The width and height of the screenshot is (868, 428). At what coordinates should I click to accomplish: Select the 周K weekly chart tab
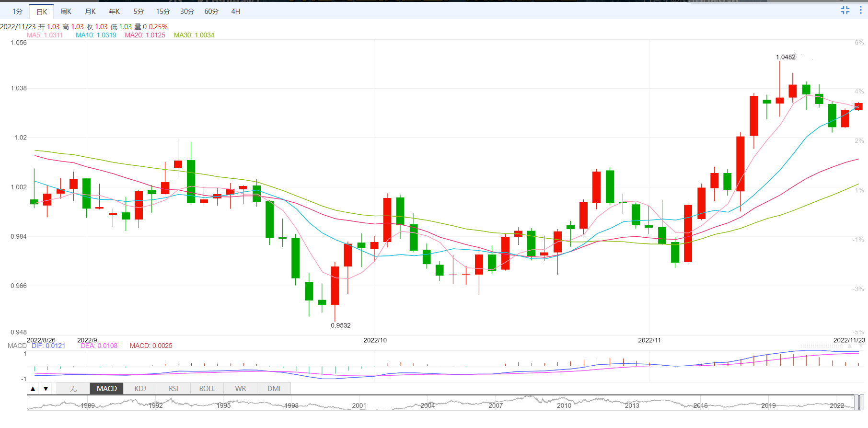66,12
